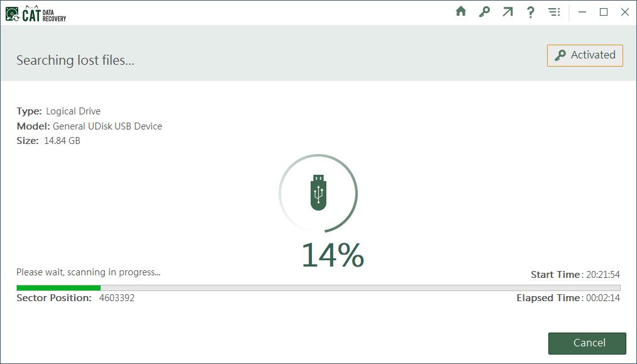Click the key icon inside Activated button

click(x=560, y=55)
